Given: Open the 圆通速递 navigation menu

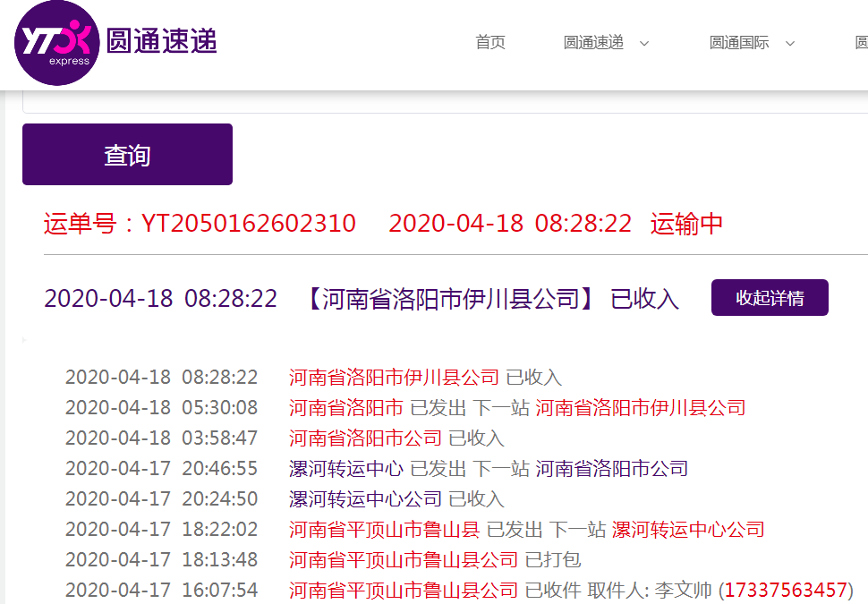Looking at the screenshot, I should point(593,43).
